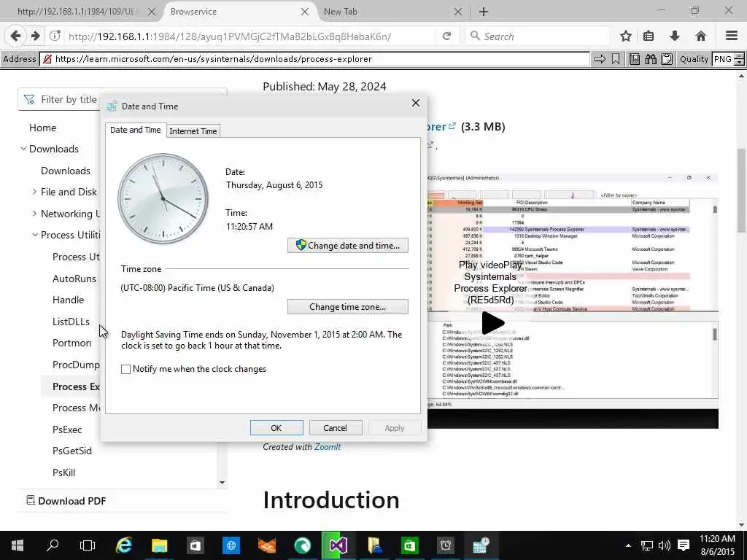This screenshot has width=747, height=560.
Task: Click Change date and time button
Action: pos(348,245)
